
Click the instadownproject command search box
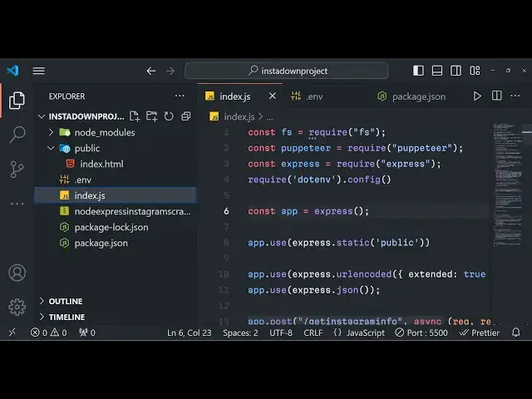click(x=286, y=71)
